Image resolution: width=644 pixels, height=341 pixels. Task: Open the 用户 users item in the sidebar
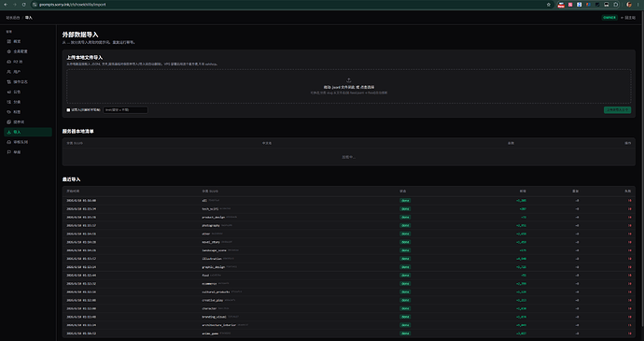[x=27, y=72]
